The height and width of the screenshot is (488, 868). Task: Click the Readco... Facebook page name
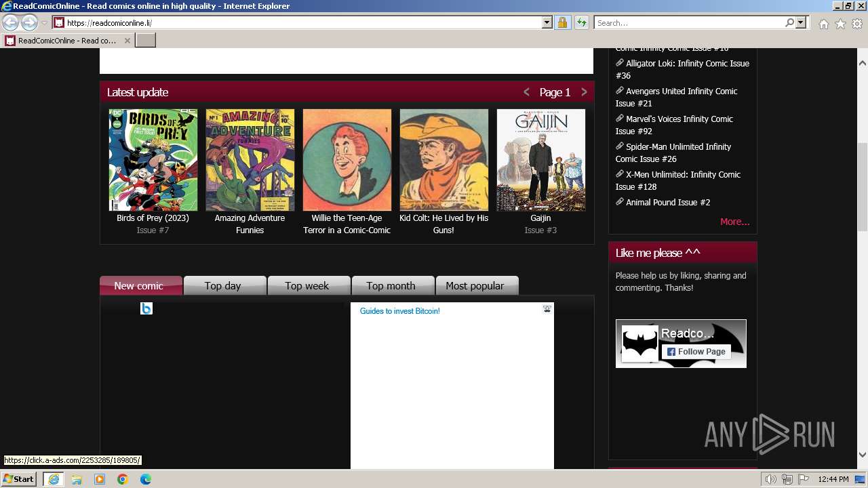[688, 333]
